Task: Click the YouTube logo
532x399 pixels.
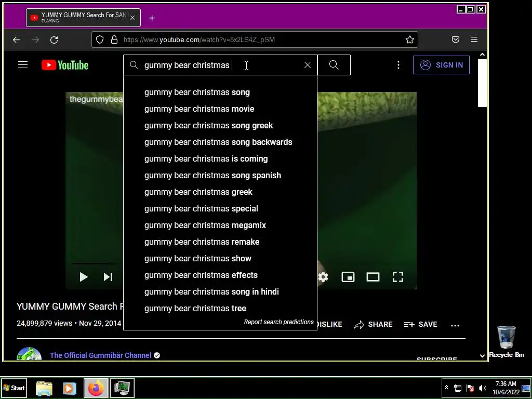Action: (65, 65)
